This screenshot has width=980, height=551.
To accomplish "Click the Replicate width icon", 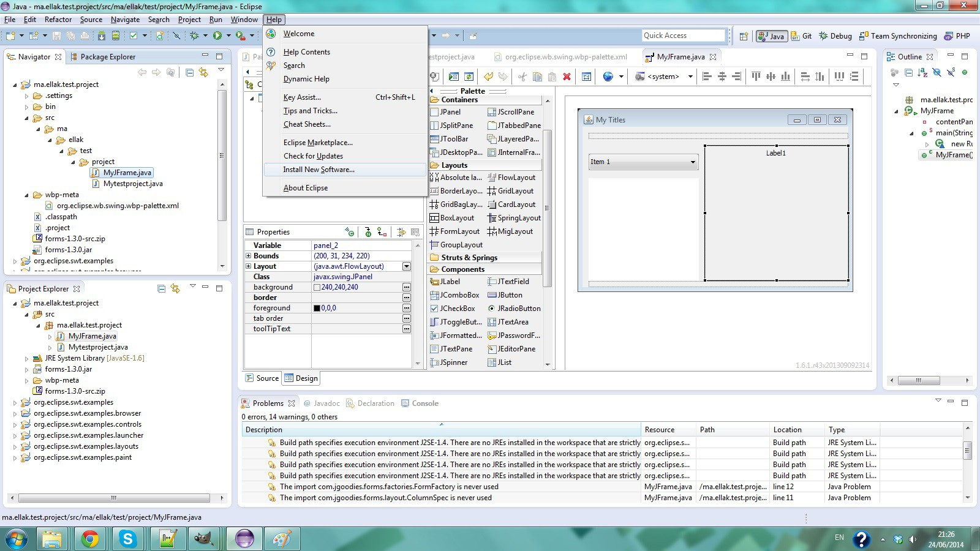I will pyautogui.click(x=805, y=77).
